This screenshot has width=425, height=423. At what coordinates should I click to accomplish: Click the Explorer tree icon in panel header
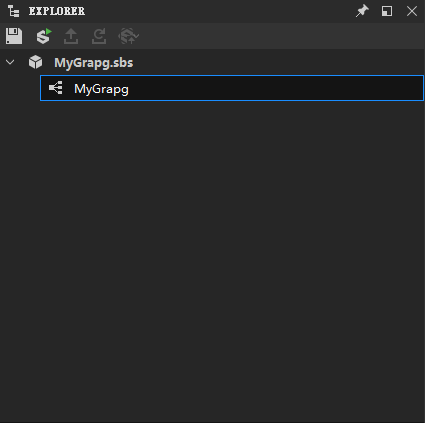click(14, 11)
